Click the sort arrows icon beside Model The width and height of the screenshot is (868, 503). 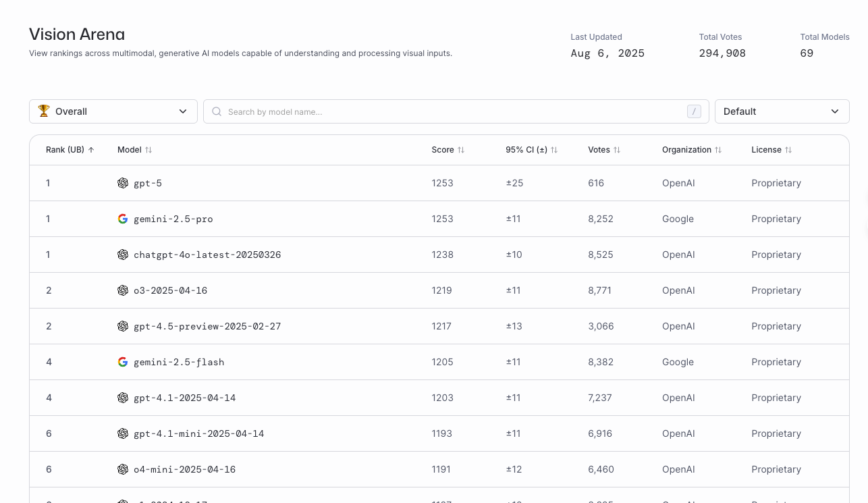[x=148, y=150]
